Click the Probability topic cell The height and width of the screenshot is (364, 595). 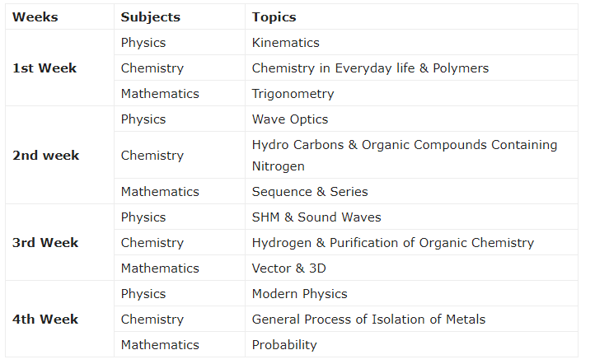(x=412, y=345)
